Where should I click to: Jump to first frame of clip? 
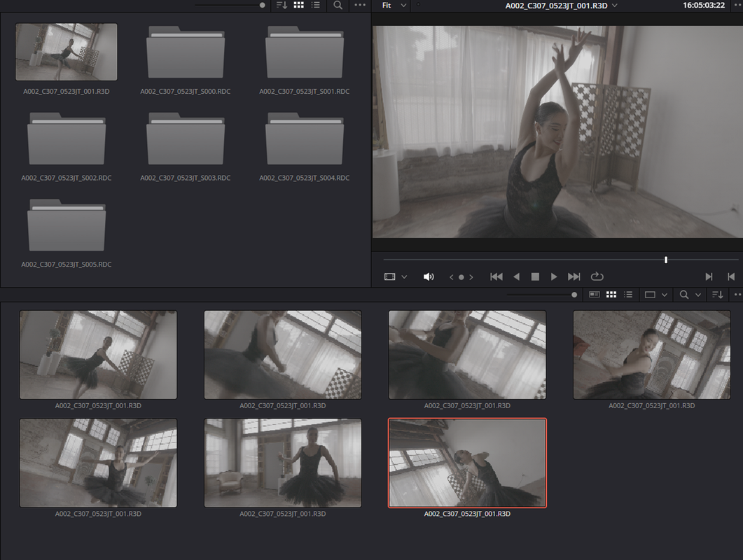coord(496,276)
